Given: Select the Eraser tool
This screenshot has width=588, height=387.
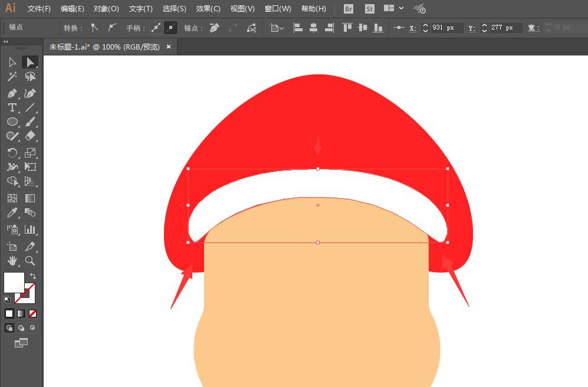Looking at the screenshot, I should pyautogui.click(x=30, y=136).
